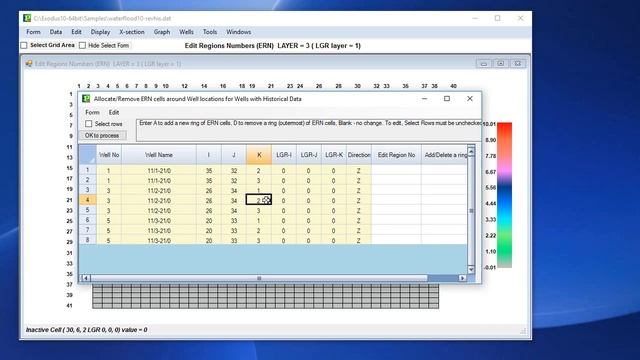640x360 pixels.
Task: Click the LGR-I column header
Action: coord(284,155)
